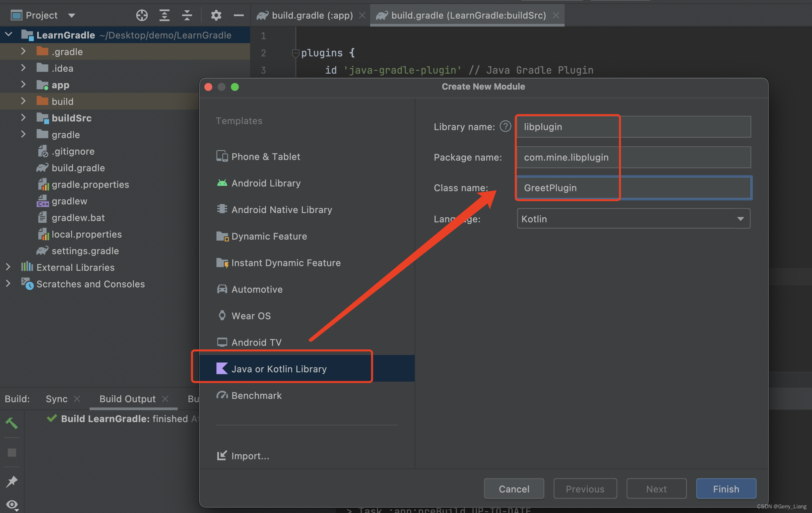Expand the .idea folder

(x=23, y=68)
